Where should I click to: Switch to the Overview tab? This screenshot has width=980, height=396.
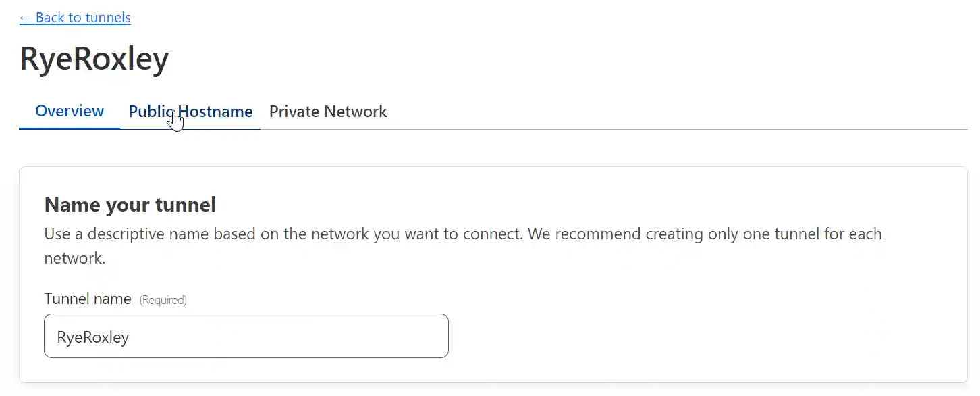pyautogui.click(x=70, y=111)
